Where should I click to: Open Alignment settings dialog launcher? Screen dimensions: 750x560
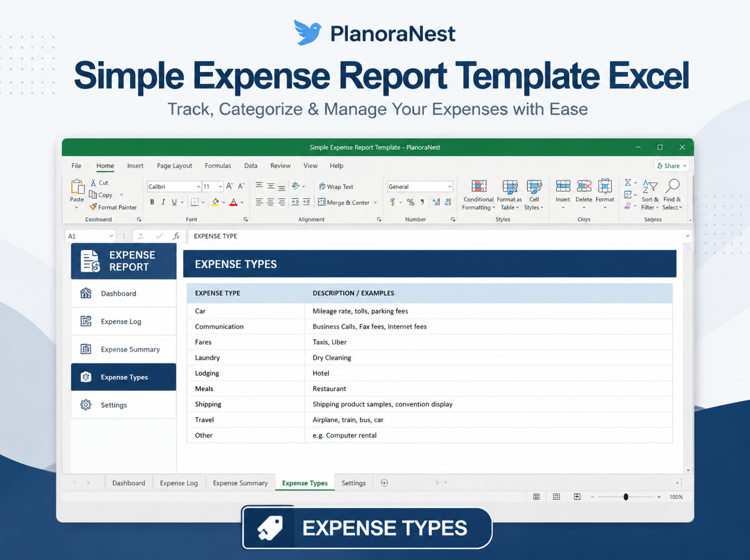coord(379,220)
